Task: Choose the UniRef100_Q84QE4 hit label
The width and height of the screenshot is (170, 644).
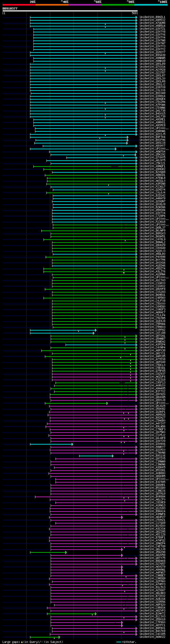Action: tap(152, 99)
